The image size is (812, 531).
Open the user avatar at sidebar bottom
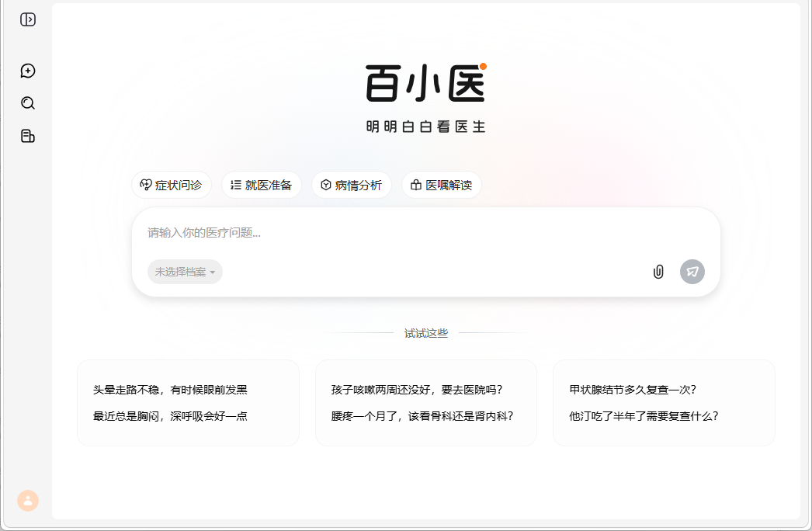coord(28,501)
